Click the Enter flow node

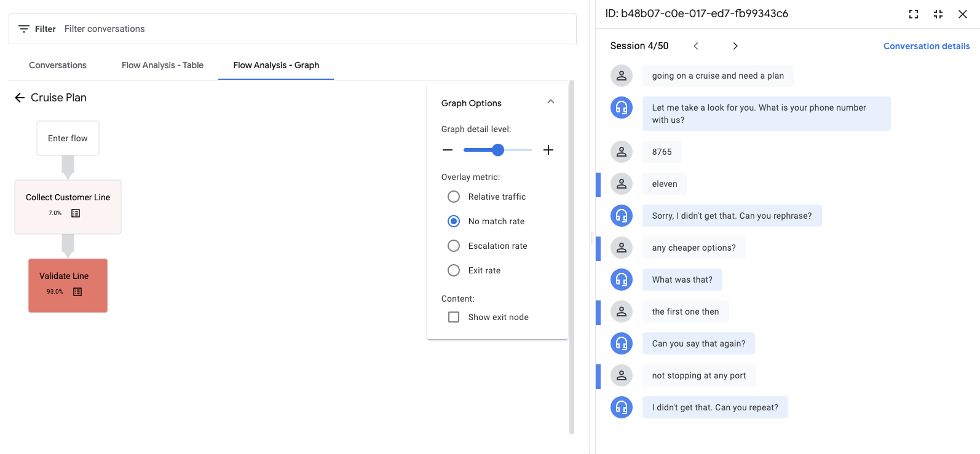coord(68,138)
